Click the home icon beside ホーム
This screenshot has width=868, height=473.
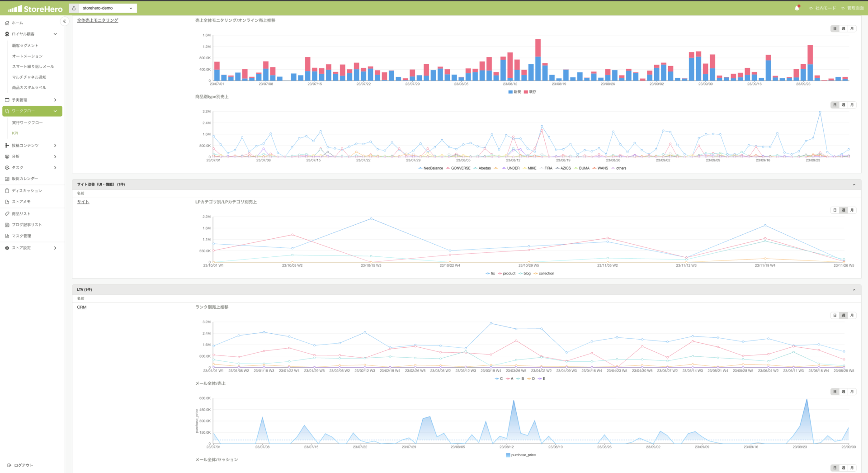pyautogui.click(x=7, y=23)
